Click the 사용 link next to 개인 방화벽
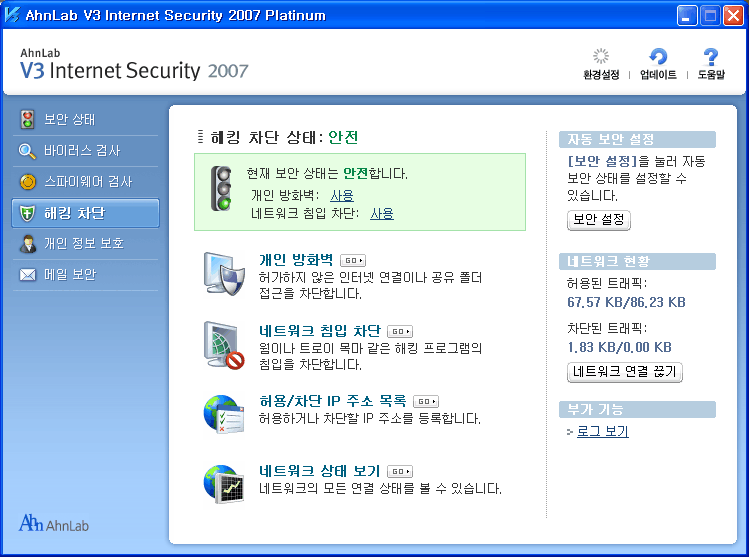The width and height of the screenshot is (749, 557). click(342, 195)
